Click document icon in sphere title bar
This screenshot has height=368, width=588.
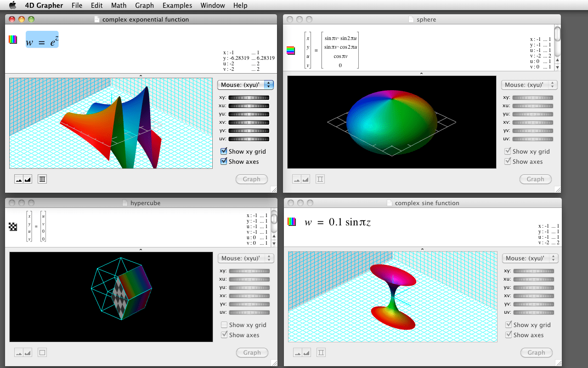pos(411,19)
